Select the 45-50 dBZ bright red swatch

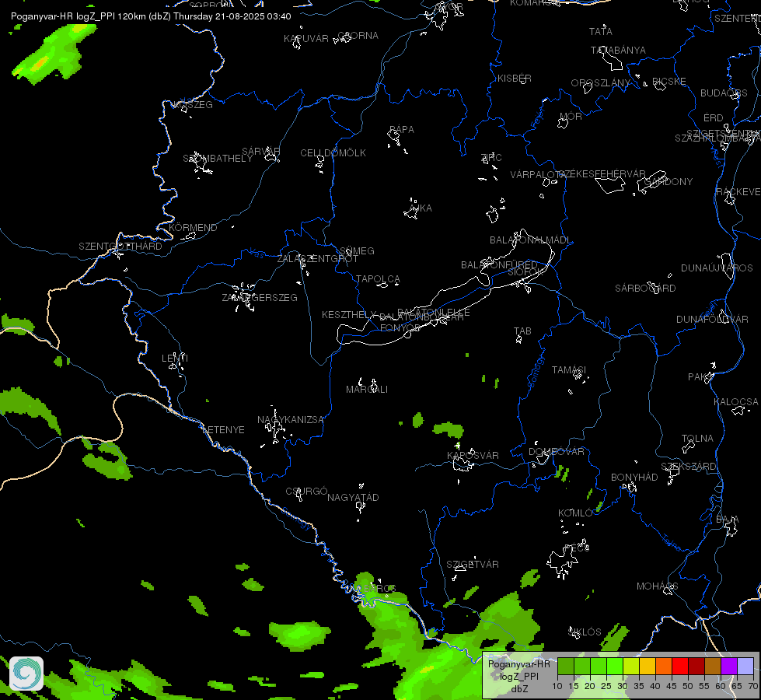coord(680,666)
